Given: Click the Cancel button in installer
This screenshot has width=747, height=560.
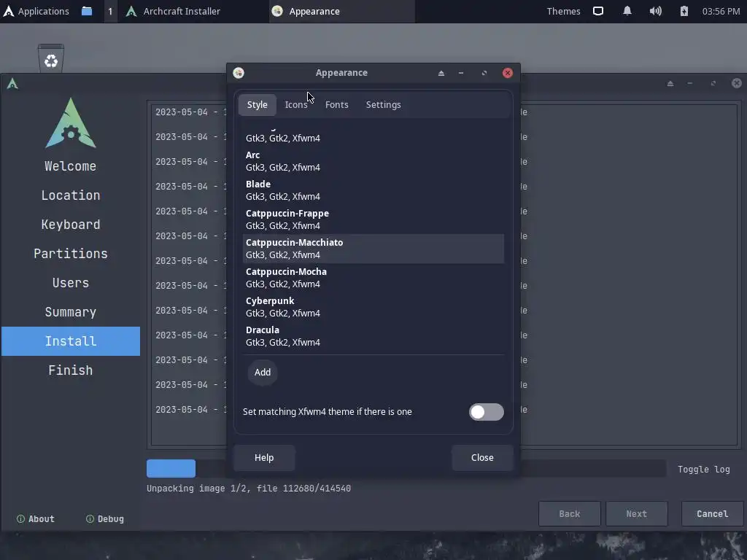Looking at the screenshot, I should tap(712, 513).
